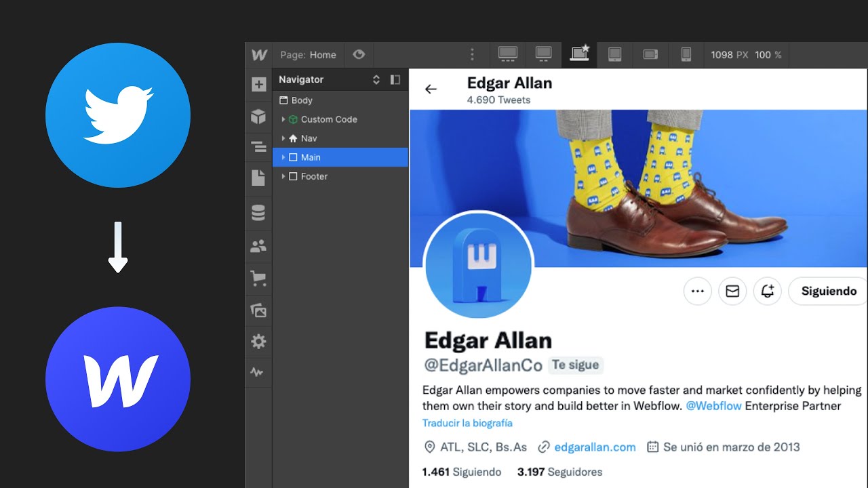Open the Add elements panel
Viewport: 868px width, 488px height.
[x=258, y=85]
